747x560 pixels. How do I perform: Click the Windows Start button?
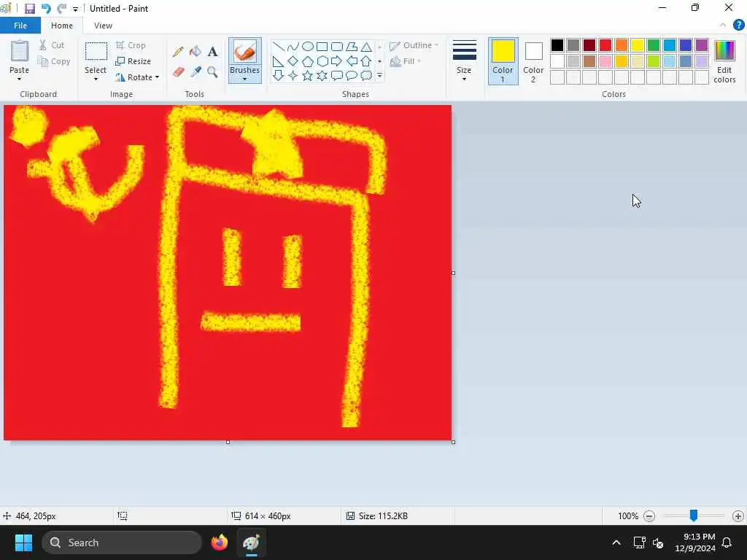23,542
